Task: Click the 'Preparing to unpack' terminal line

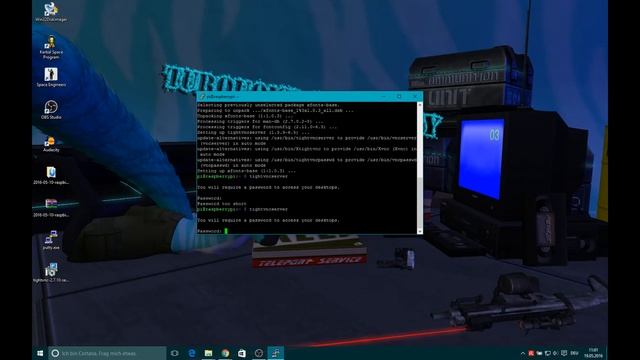Action: tap(276, 110)
